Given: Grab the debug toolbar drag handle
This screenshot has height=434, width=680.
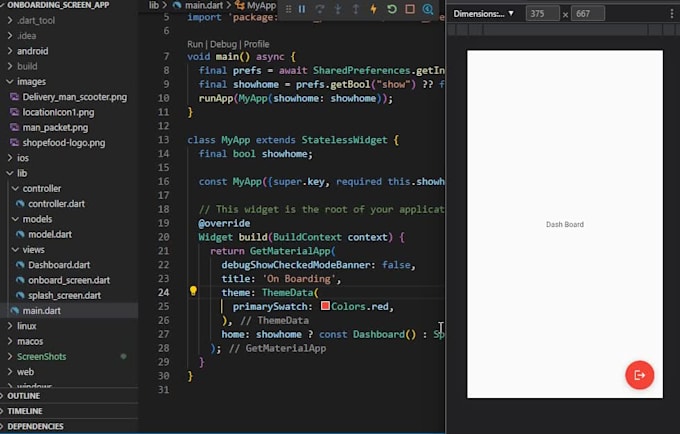Looking at the screenshot, I should point(288,9).
